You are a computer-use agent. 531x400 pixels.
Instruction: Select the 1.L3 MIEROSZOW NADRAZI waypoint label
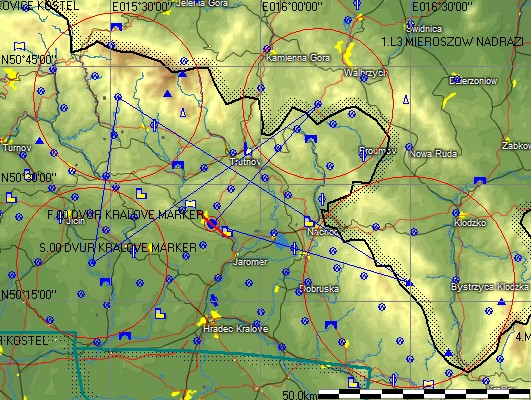point(452,42)
